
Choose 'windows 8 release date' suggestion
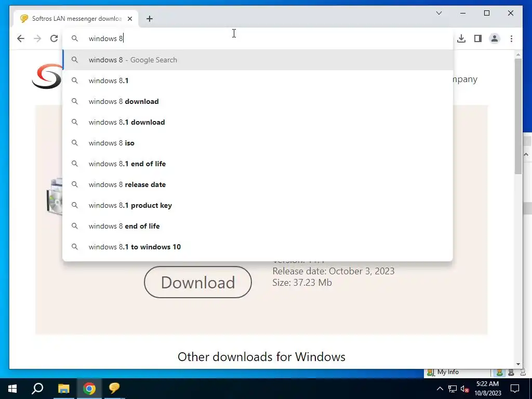pos(258,184)
